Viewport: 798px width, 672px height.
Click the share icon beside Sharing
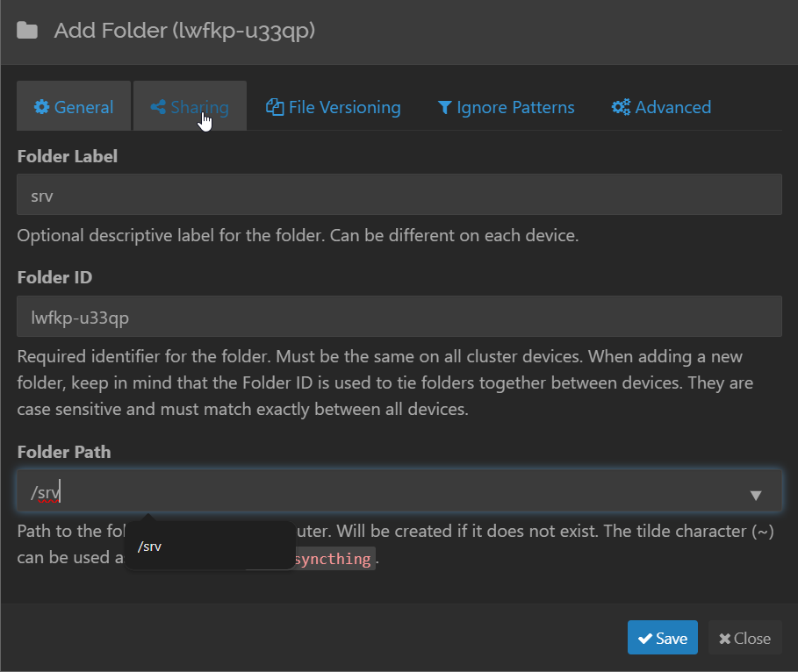coord(158,108)
